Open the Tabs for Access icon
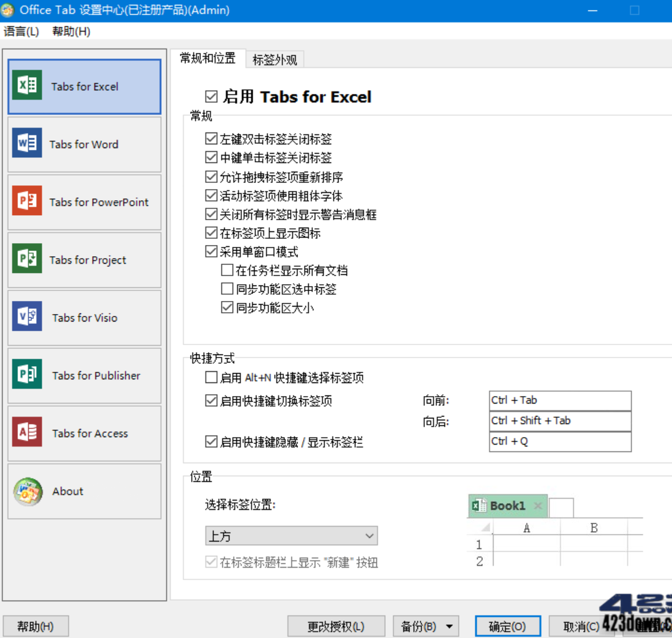672x638 pixels. point(27,432)
